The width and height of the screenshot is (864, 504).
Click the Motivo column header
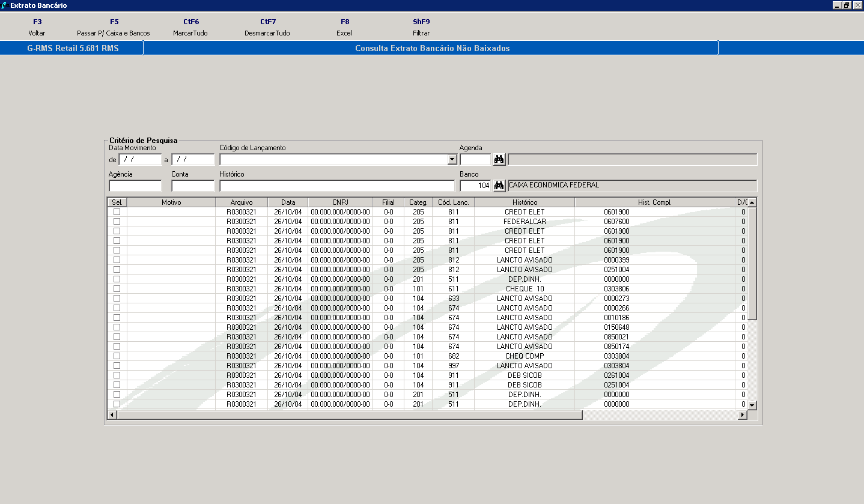click(171, 202)
